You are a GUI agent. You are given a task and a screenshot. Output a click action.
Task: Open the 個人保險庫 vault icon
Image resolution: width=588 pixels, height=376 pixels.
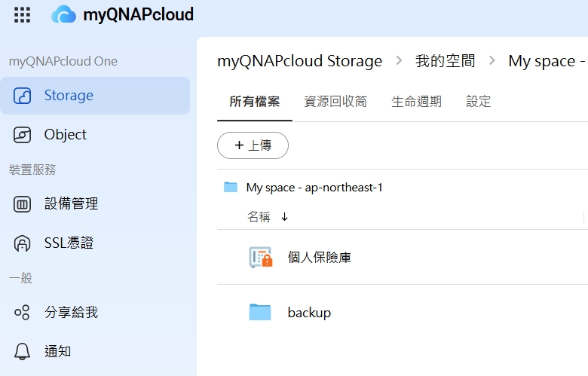click(261, 257)
